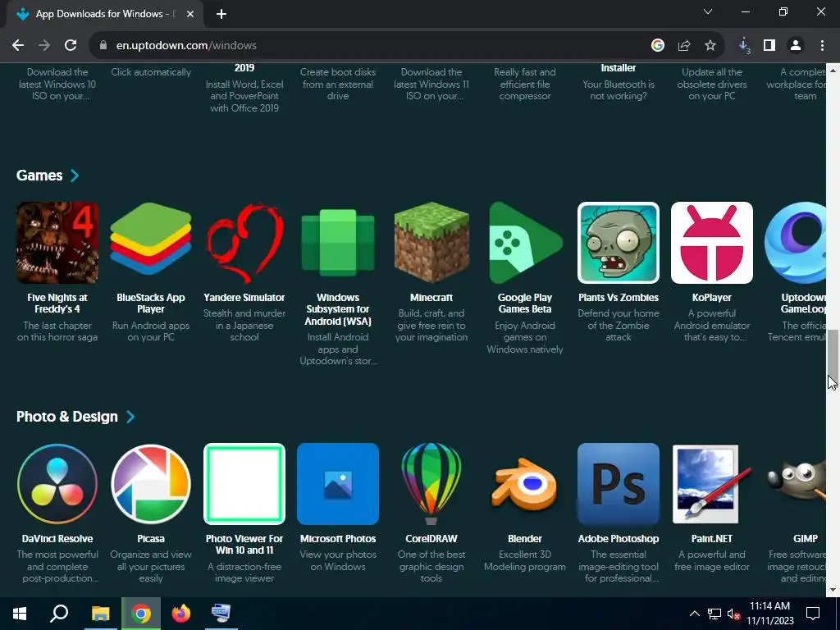
Task: Click the scrollbar up arrow
Action: pos(833,71)
